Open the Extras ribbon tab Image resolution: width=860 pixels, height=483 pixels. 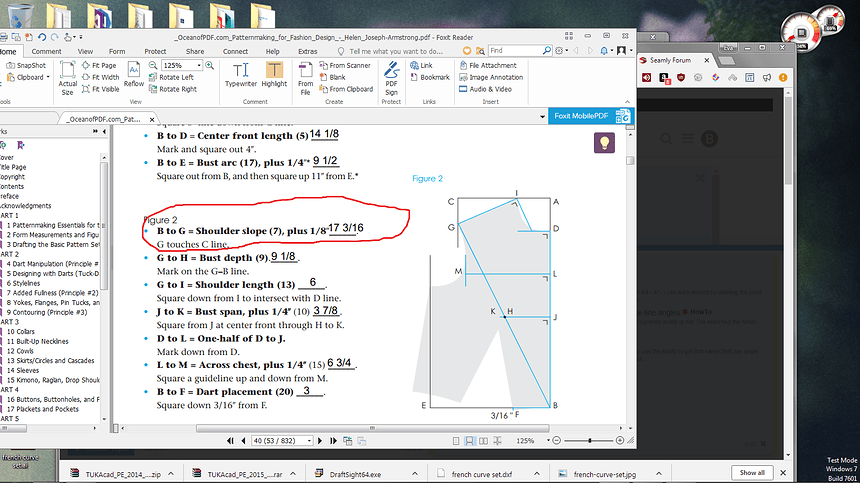[x=307, y=52]
